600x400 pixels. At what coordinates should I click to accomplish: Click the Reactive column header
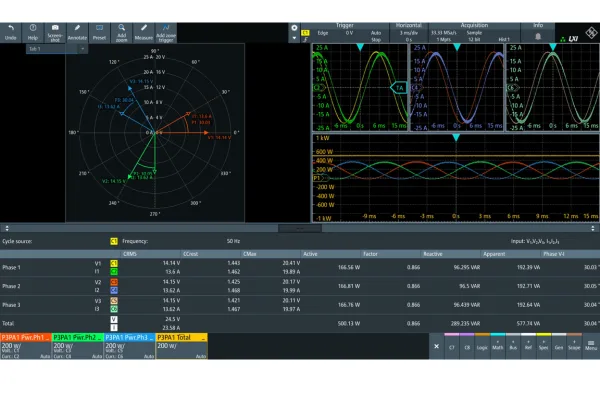(x=450, y=254)
